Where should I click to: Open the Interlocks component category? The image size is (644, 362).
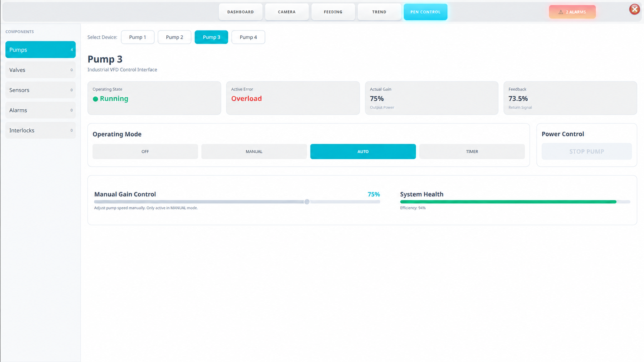click(x=40, y=130)
